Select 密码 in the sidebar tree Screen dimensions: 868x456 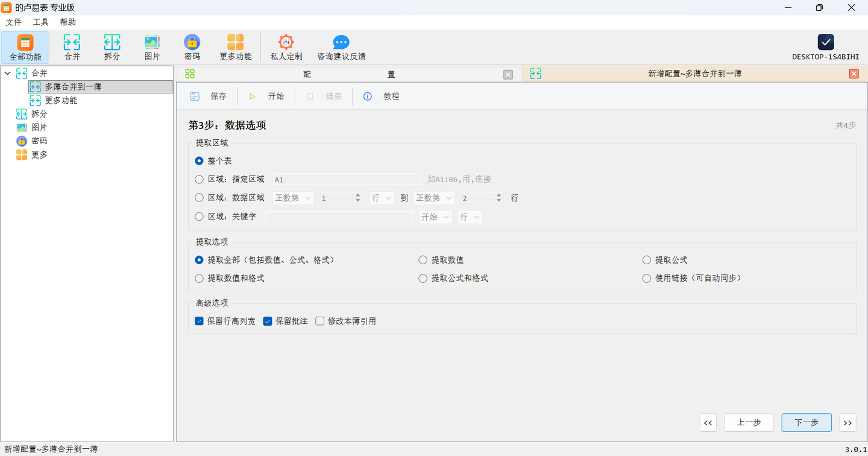39,141
